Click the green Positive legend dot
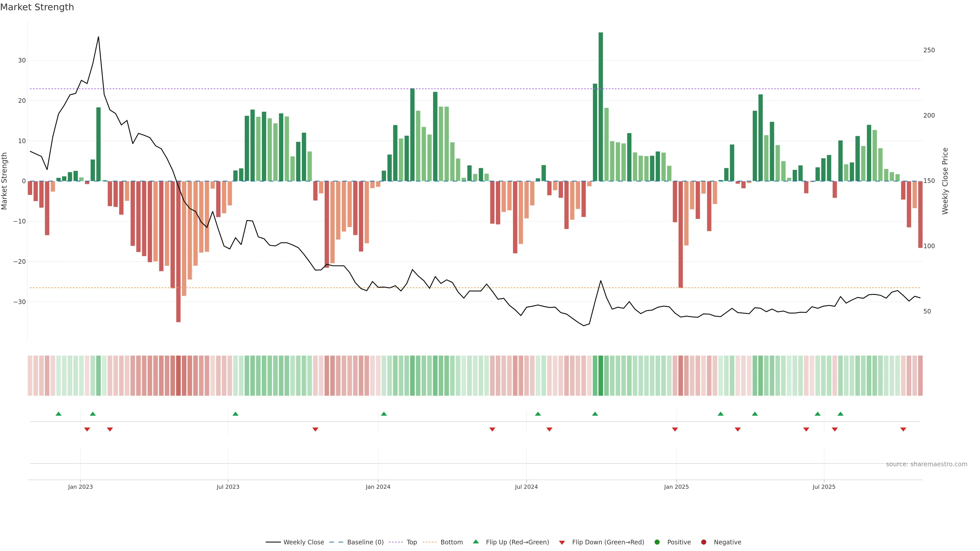Image resolution: width=980 pixels, height=551 pixels. [657, 542]
